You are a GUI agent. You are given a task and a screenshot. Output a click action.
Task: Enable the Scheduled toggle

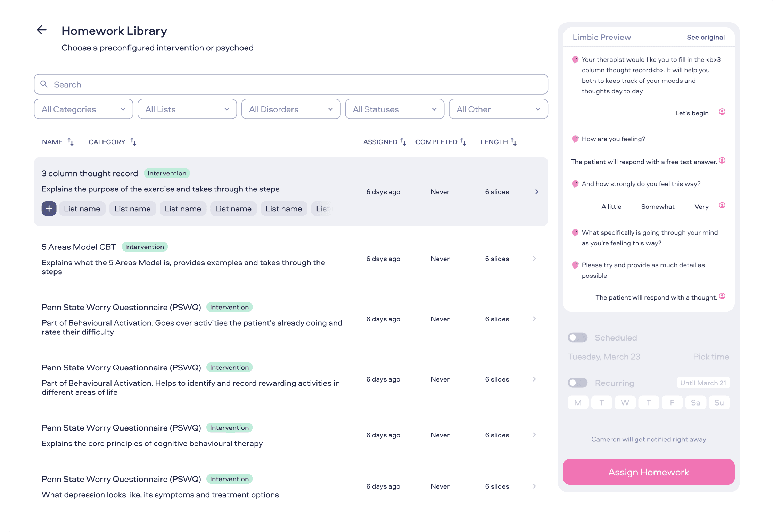click(577, 337)
